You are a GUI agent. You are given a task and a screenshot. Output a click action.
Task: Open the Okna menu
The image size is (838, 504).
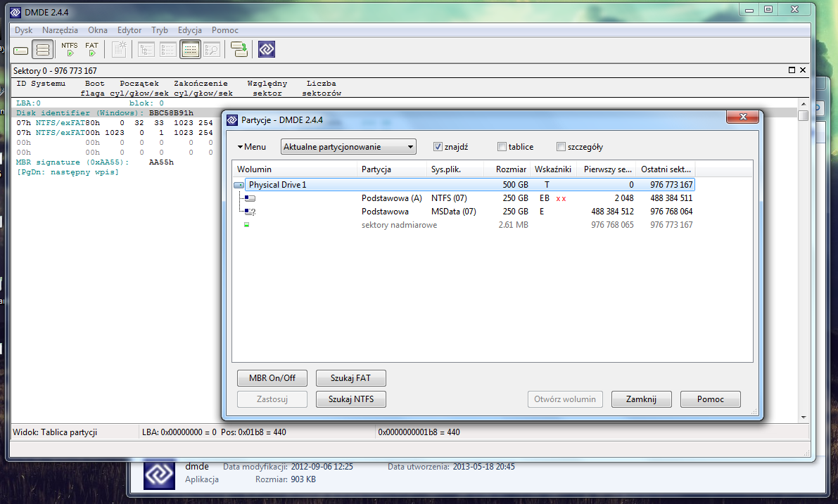(x=97, y=30)
